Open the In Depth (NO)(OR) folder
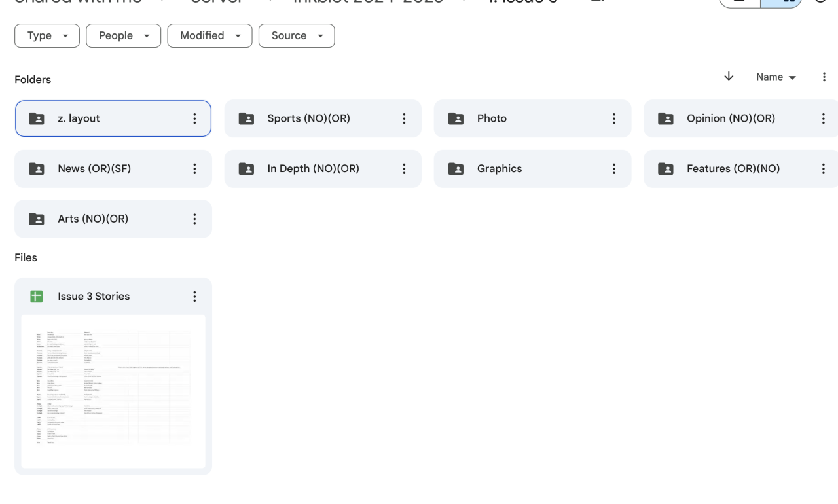Viewport: 838px width, 504px height. tap(313, 169)
